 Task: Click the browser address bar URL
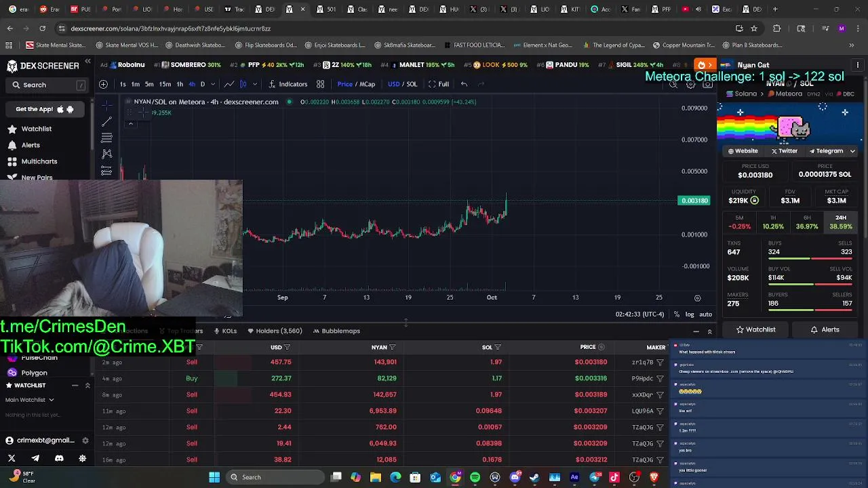(170, 28)
